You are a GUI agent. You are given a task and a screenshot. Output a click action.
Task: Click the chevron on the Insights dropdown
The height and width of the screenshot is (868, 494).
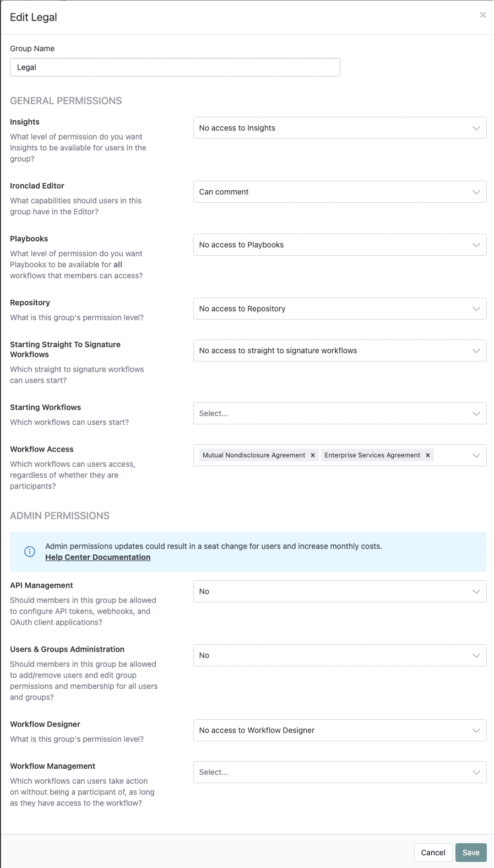click(x=477, y=128)
